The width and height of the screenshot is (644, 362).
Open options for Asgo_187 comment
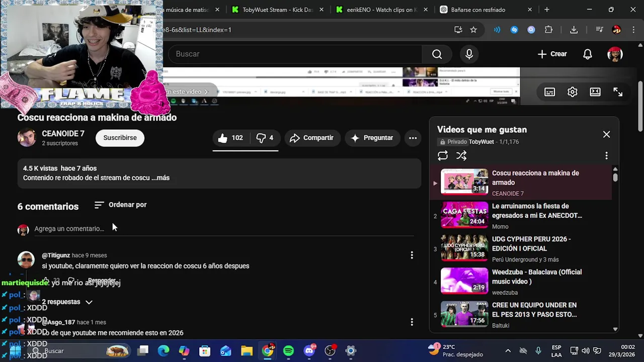pos(412,322)
